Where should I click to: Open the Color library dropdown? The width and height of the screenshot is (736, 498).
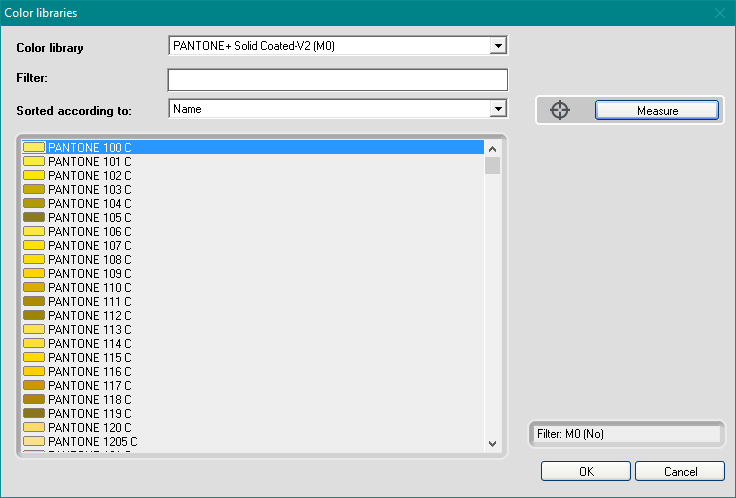(498, 46)
